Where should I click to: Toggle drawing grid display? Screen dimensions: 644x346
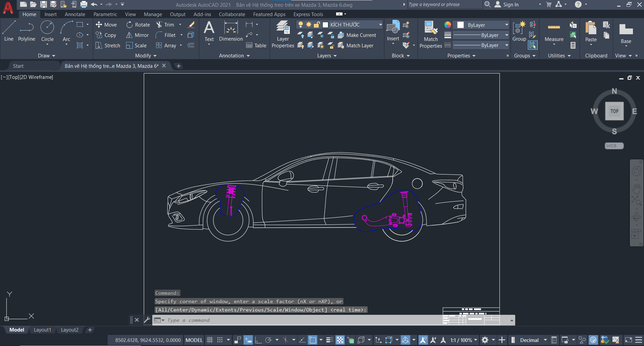pos(210,340)
